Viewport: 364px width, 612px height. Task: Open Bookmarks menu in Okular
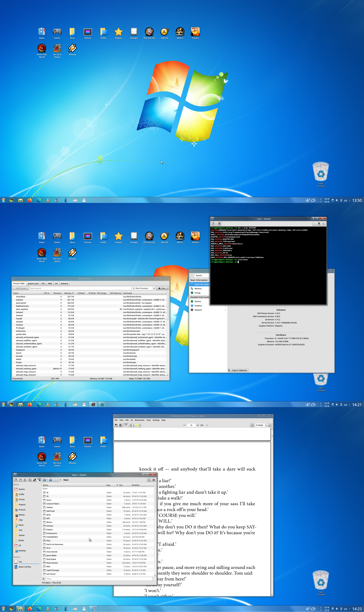click(140, 420)
